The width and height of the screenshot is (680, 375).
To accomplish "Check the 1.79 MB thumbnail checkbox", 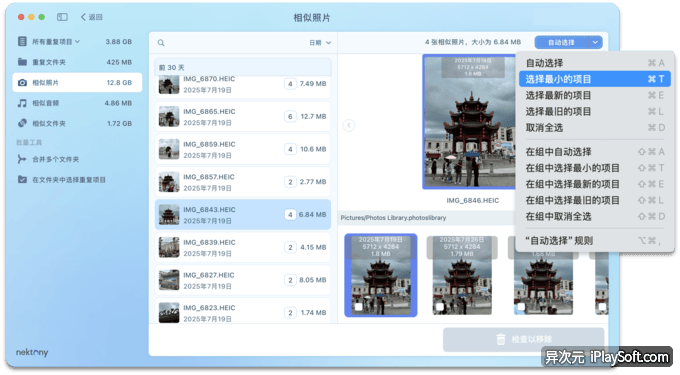I will click(x=440, y=307).
